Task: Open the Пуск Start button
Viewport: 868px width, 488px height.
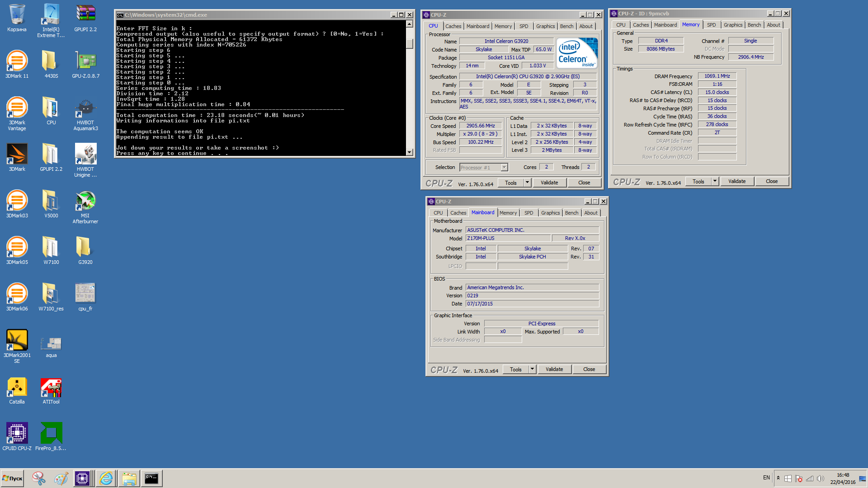Action: 12,479
